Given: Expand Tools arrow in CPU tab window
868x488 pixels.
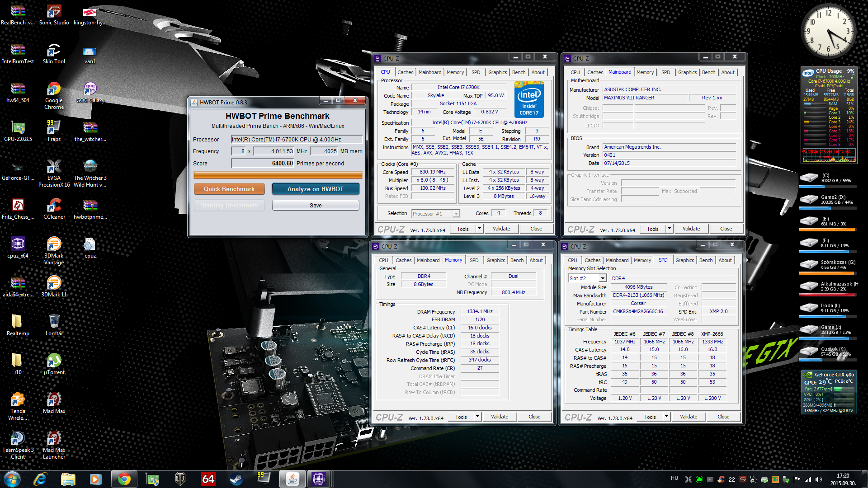Looking at the screenshot, I should pyautogui.click(x=479, y=229).
